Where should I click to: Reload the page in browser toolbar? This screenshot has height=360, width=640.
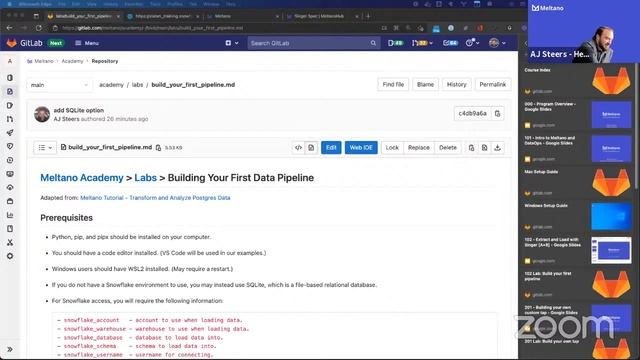tap(38, 28)
